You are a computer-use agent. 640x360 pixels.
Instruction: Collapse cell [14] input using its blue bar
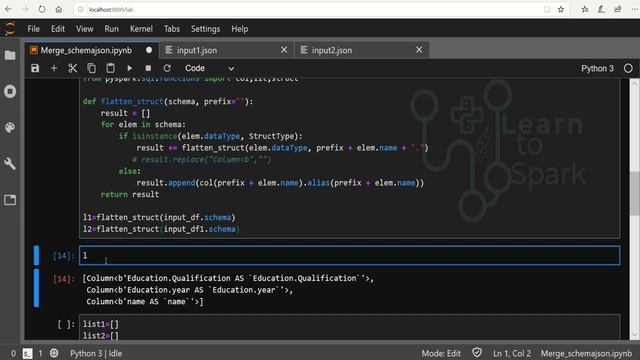pos(36,256)
